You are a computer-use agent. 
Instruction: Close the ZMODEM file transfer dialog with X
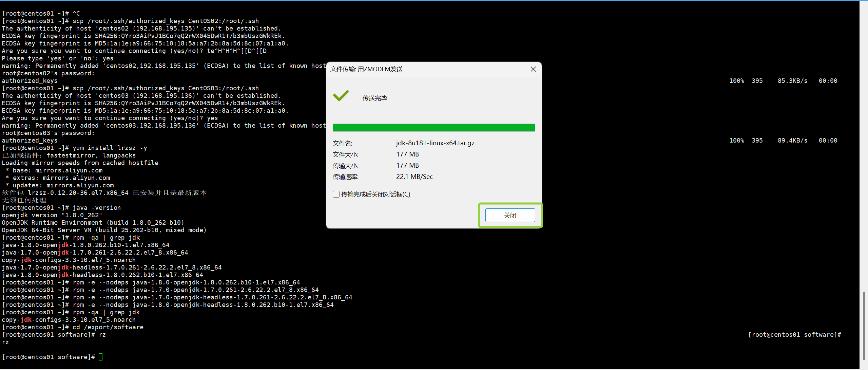(x=533, y=69)
